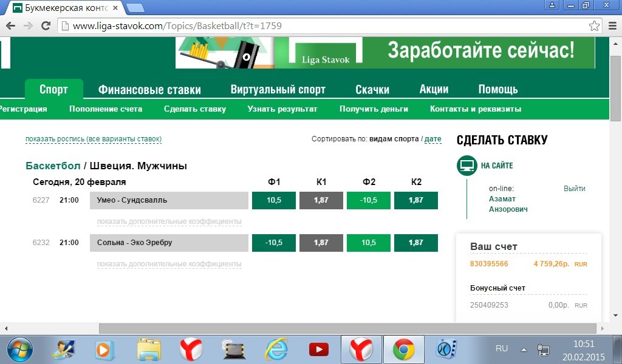Reload the page with the refresh icon
Image resolution: width=622 pixels, height=364 pixels.
coord(46,26)
